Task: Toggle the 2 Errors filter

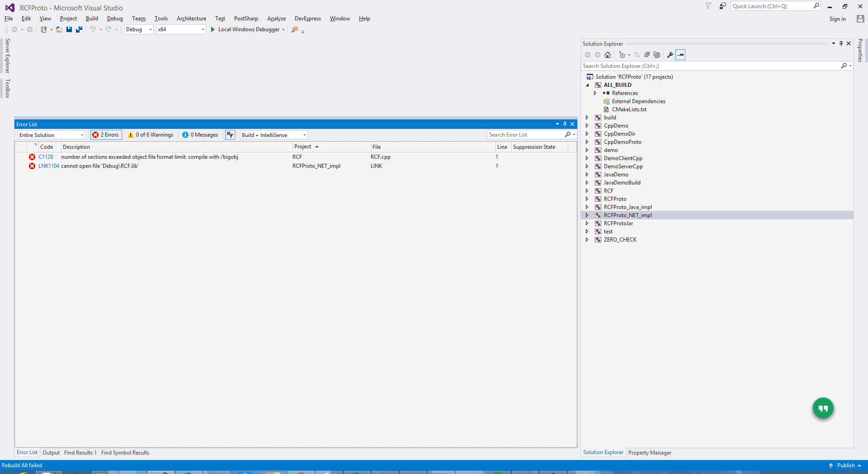Action: [x=106, y=135]
